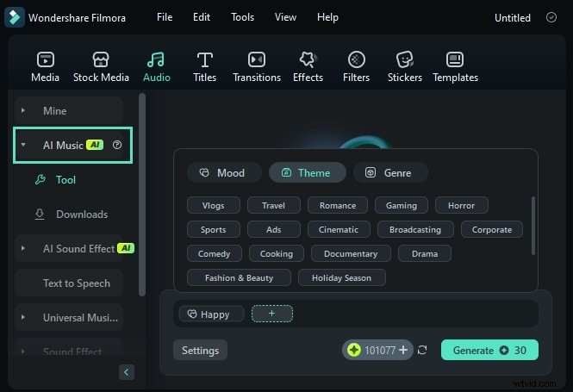This screenshot has width=573, height=392.
Task: Switch to the Genre tab
Action: pyautogui.click(x=389, y=173)
